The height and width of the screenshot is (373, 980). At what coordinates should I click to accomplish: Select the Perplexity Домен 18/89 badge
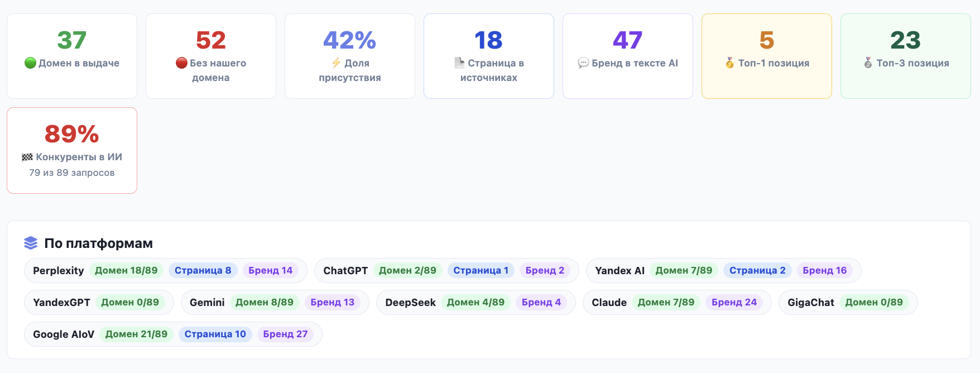[126, 270]
